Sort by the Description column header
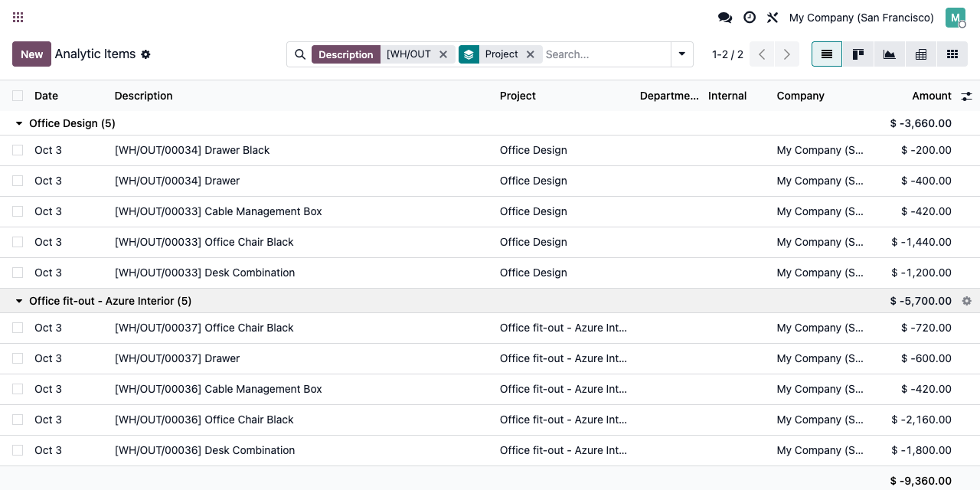 143,96
